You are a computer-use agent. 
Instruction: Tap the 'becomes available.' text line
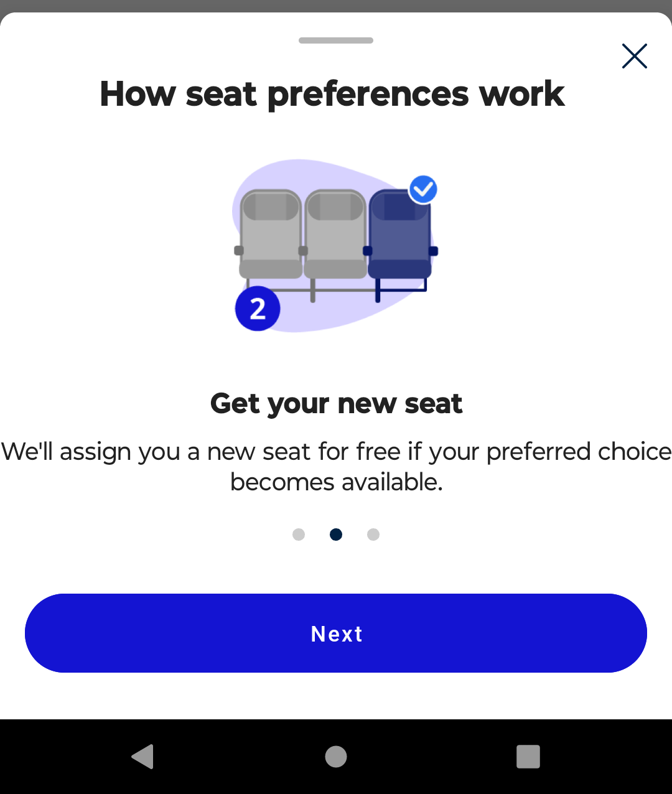[x=336, y=482]
